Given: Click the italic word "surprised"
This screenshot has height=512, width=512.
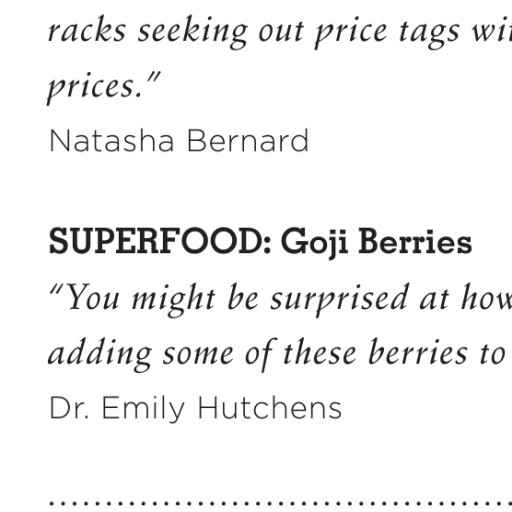Looking at the screenshot, I should coord(339,299).
